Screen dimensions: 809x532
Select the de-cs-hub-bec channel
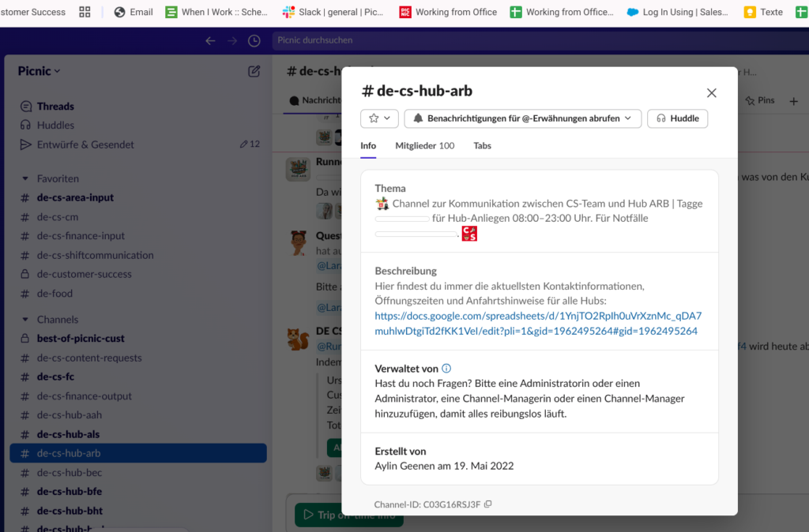(70, 473)
